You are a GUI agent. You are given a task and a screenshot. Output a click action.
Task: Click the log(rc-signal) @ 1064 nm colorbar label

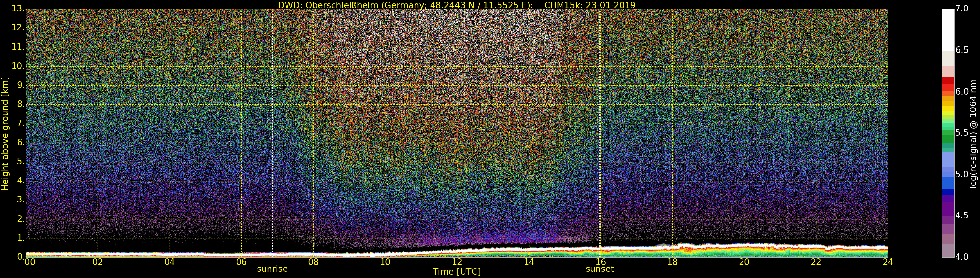tap(973, 133)
